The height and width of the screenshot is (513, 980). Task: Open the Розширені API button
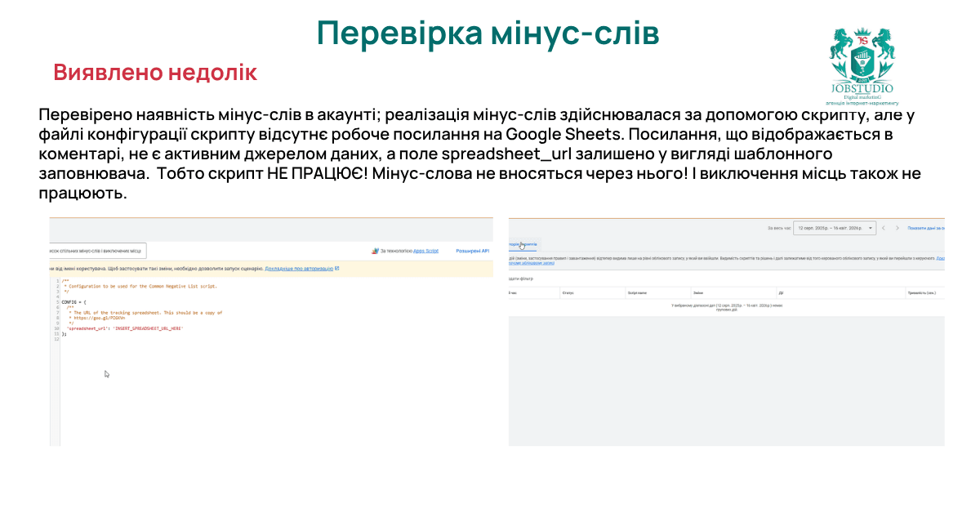tap(472, 251)
